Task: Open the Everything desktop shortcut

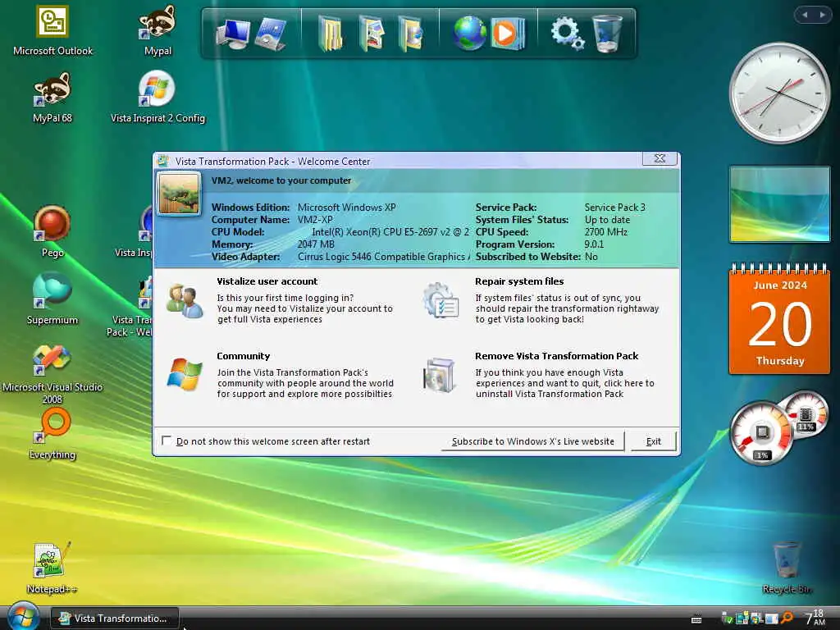Action: coord(52,435)
